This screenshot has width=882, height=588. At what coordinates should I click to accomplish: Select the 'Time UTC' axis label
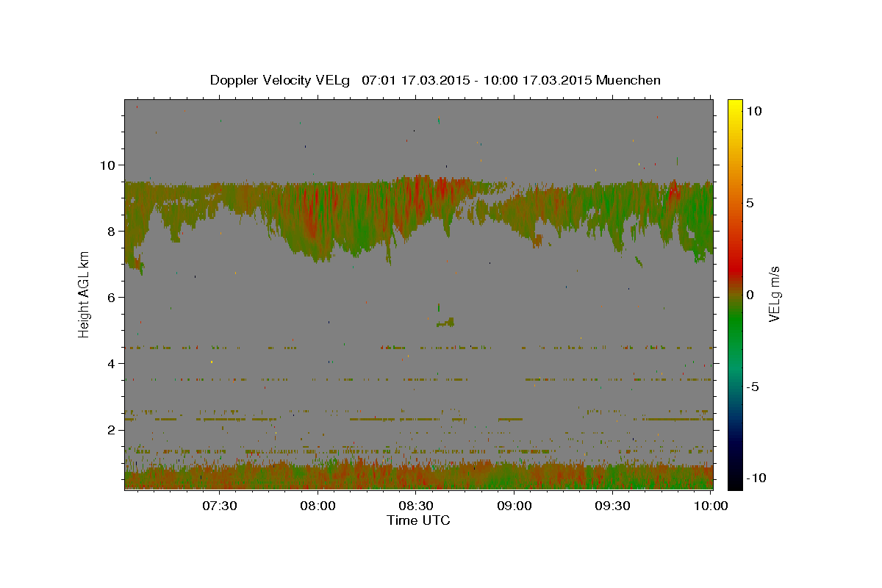pyautogui.click(x=418, y=520)
